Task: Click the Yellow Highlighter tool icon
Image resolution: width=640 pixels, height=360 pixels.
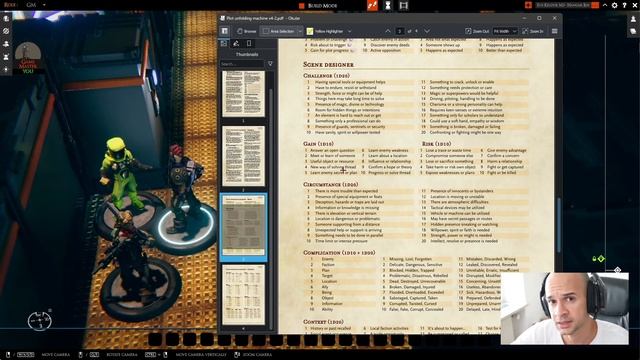Action: (310, 31)
